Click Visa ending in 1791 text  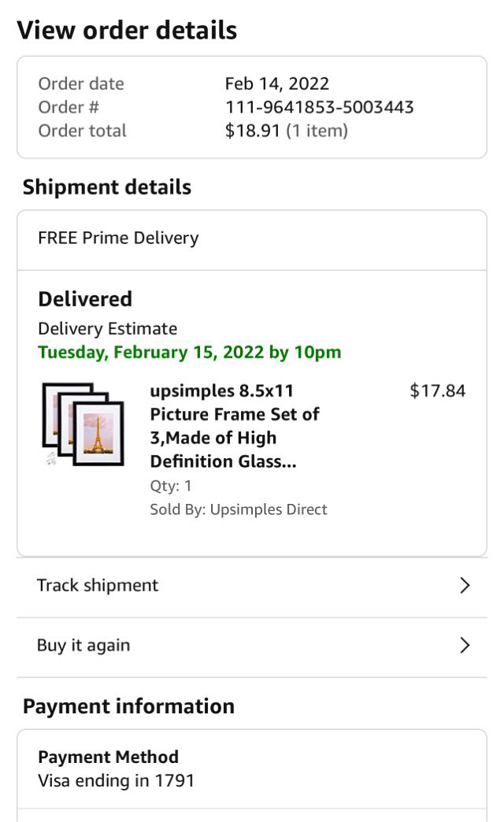(x=116, y=781)
